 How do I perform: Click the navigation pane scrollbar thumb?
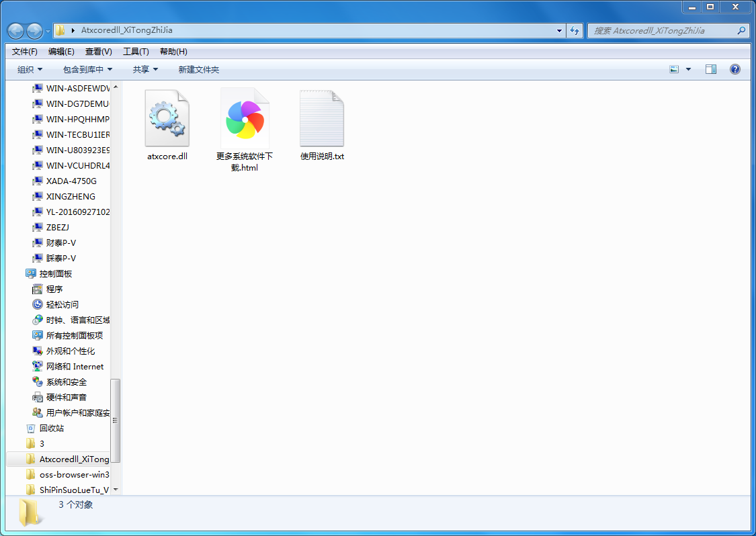(116, 420)
